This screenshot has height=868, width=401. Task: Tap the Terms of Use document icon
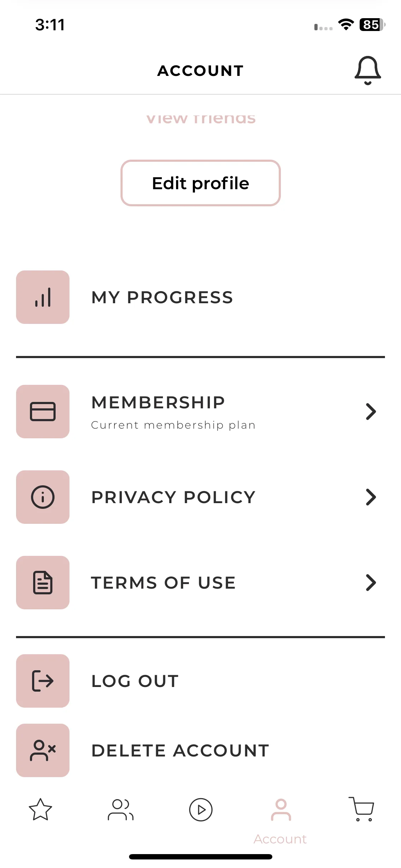pos(43,583)
